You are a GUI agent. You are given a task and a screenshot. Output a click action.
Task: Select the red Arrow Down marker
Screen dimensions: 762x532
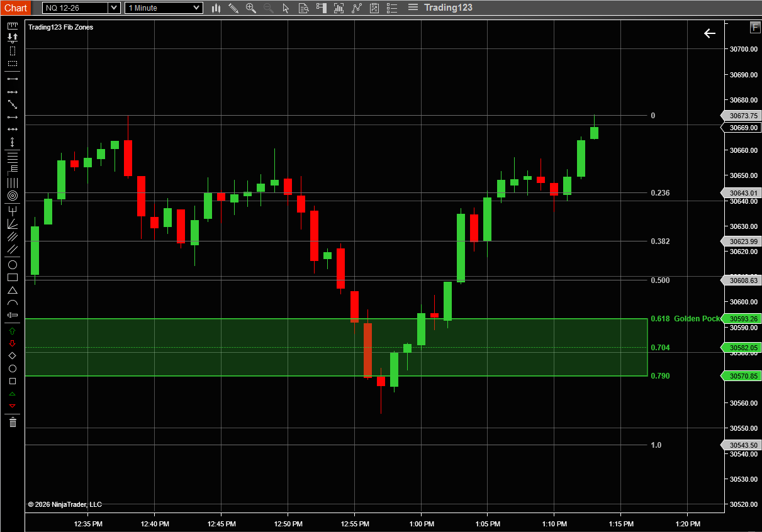[13, 343]
